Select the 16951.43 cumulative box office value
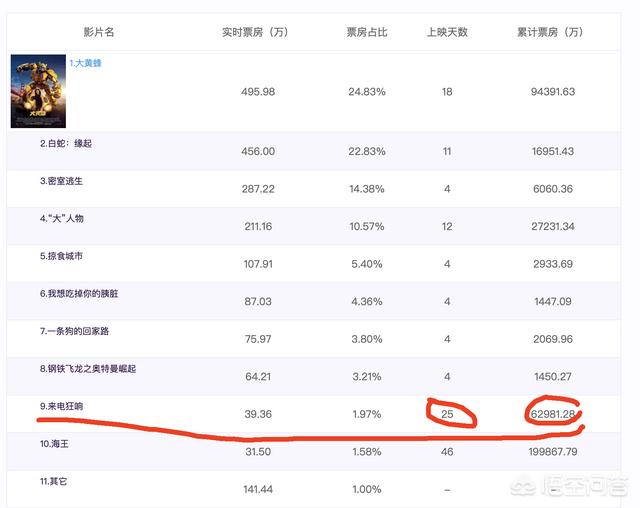The width and height of the screenshot is (640, 508). point(553,151)
